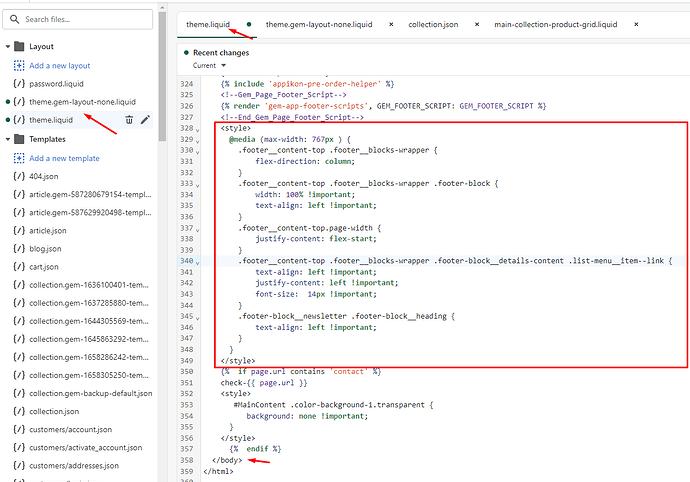Click the sidebar vertical scrollbar
This screenshot has height=482, width=690.
(x=162, y=75)
